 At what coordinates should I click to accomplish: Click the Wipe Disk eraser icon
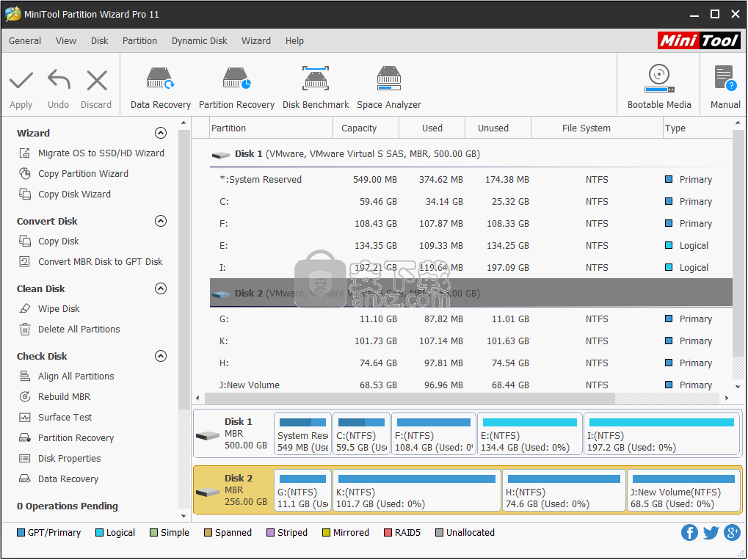tap(25, 308)
